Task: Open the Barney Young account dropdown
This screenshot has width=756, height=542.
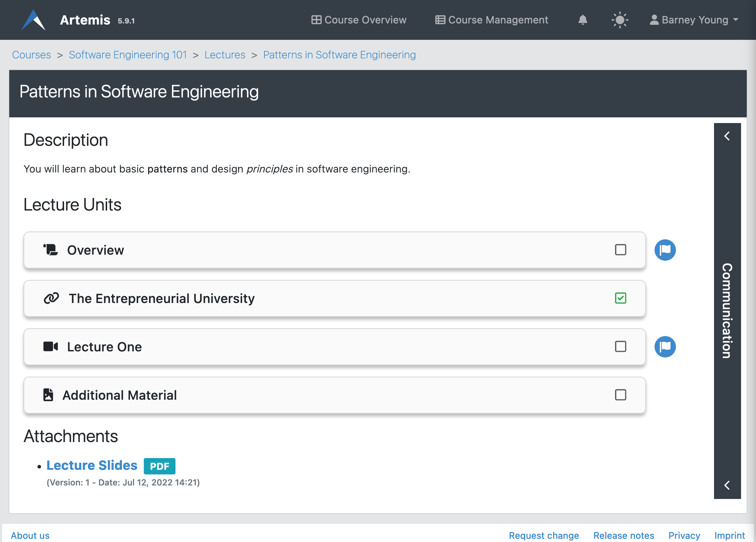Action: pos(694,20)
